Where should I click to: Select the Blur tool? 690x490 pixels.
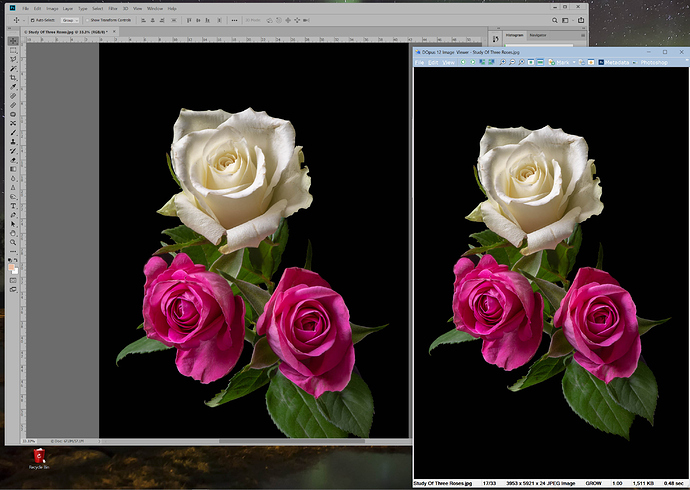coord(13,179)
